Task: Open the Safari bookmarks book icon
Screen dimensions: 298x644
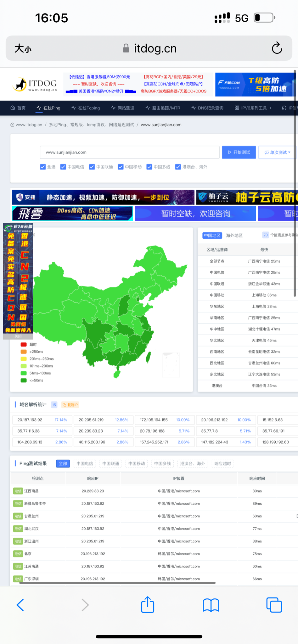Action: click(211, 605)
